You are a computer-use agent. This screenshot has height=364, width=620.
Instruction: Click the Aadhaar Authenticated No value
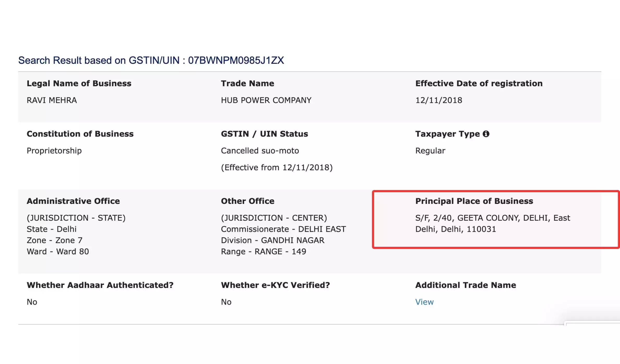(x=32, y=302)
